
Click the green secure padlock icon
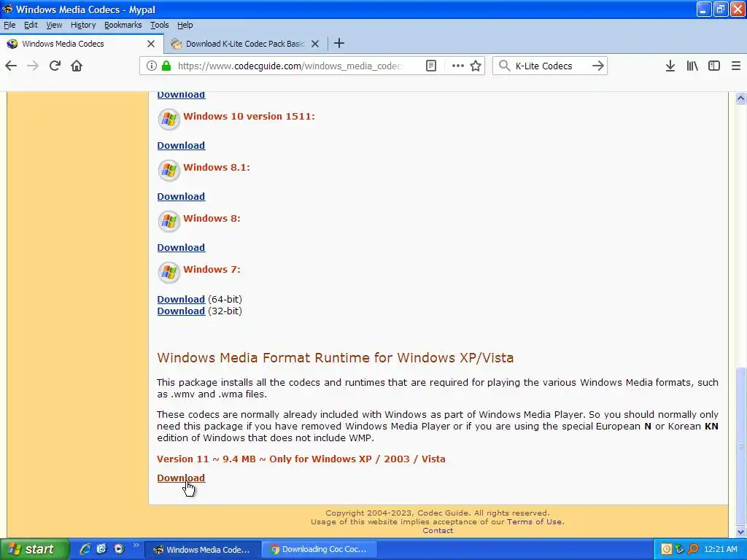point(166,66)
